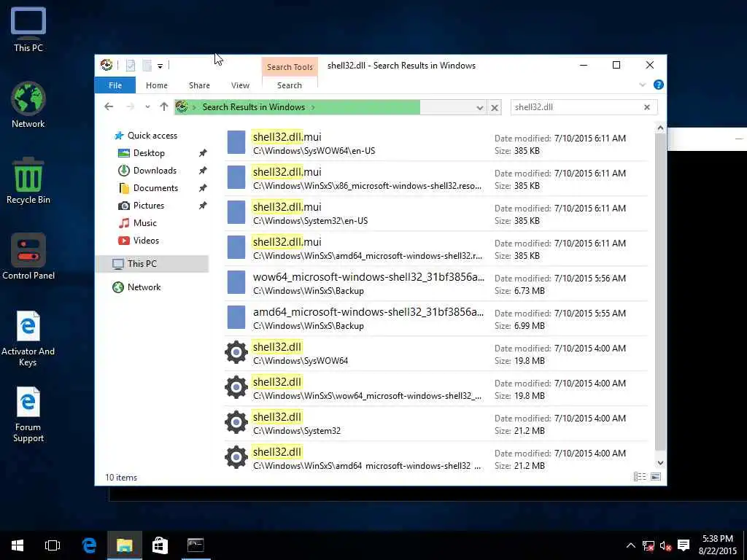Click the network tray icon

click(648, 545)
